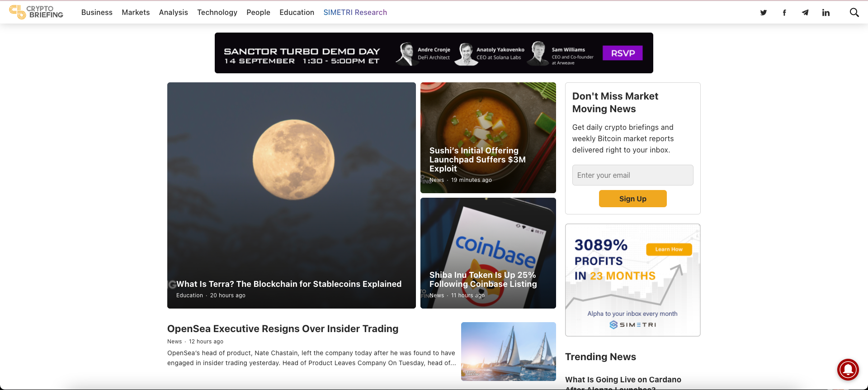
Task: Open the LinkedIn social icon
Action: [826, 13]
